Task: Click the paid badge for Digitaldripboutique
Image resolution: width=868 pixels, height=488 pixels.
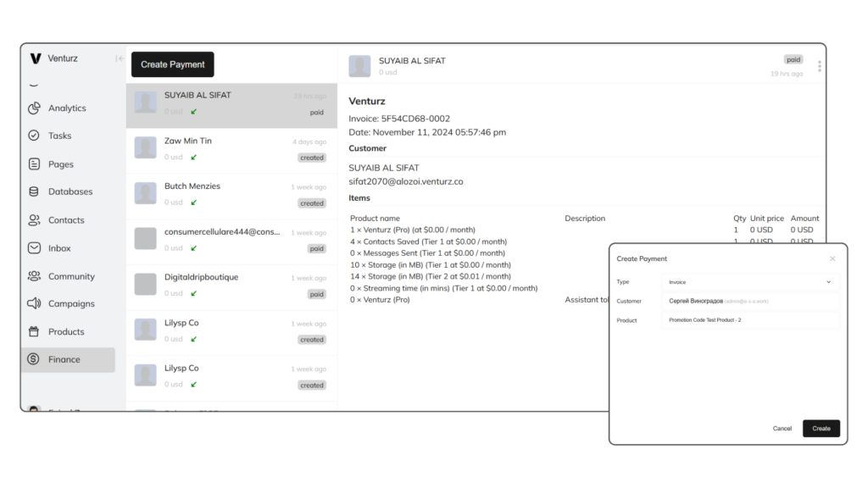Action: pyautogui.click(x=317, y=294)
